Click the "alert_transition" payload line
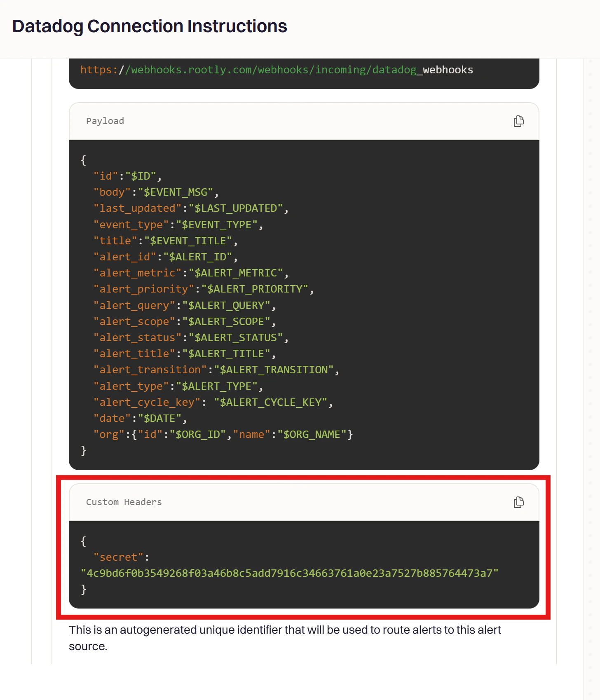This screenshot has width=600, height=700. [216, 370]
